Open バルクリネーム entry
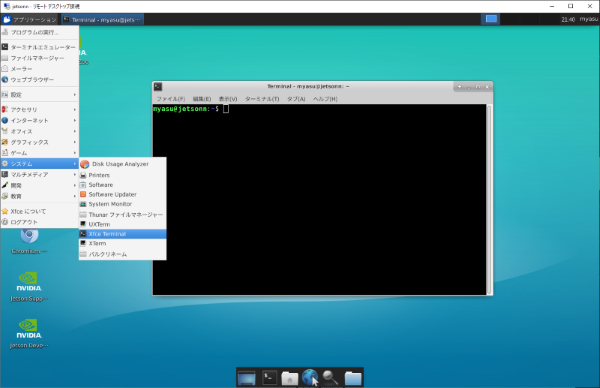 click(122, 254)
